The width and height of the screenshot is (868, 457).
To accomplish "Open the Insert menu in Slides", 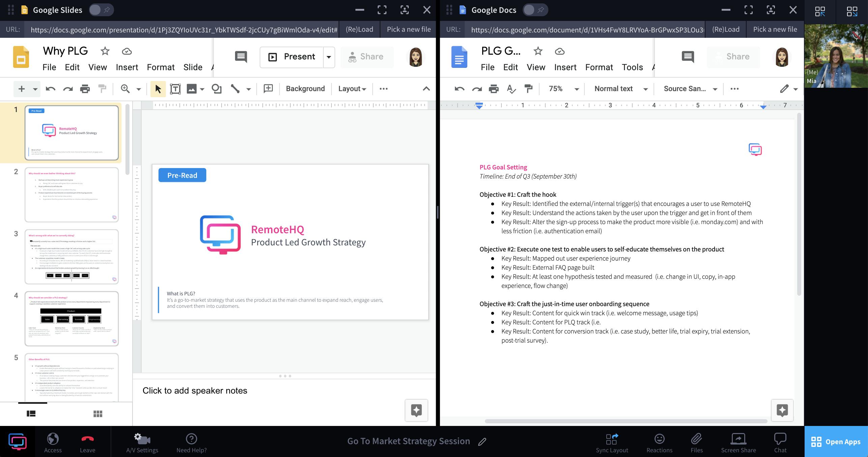I will [127, 67].
